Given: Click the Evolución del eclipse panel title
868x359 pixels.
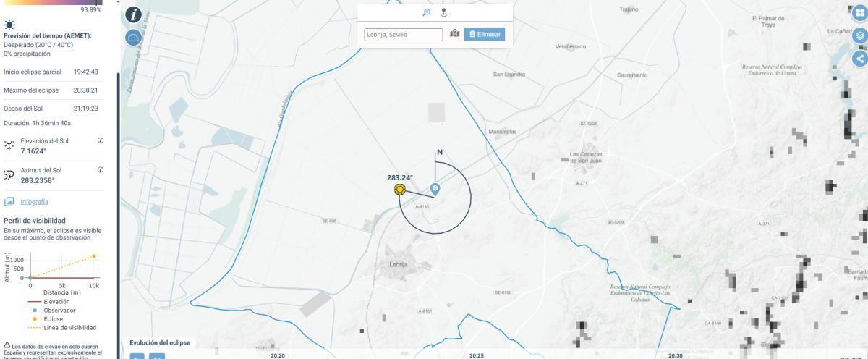Looking at the screenshot, I should [160, 342].
